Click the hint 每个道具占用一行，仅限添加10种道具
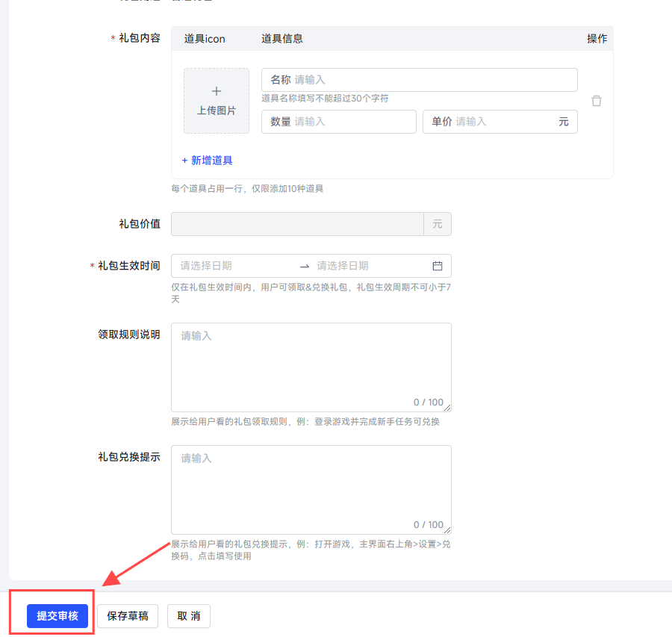 247,189
